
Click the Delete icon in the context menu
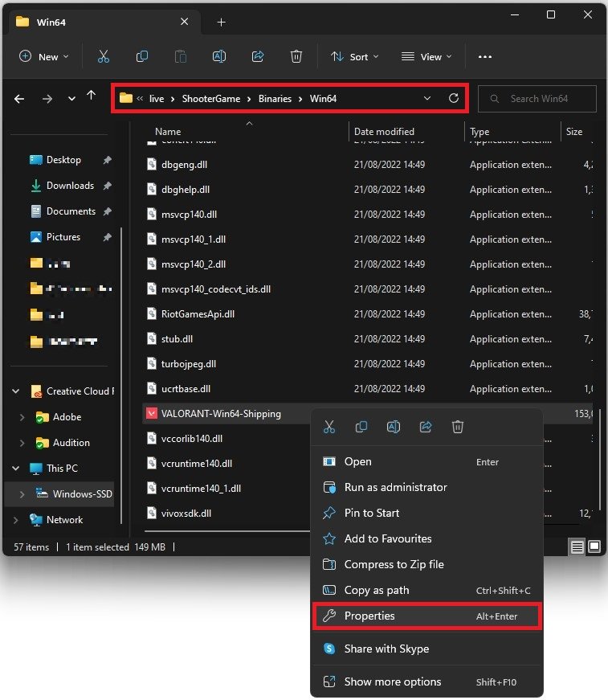(x=458, y=427)
